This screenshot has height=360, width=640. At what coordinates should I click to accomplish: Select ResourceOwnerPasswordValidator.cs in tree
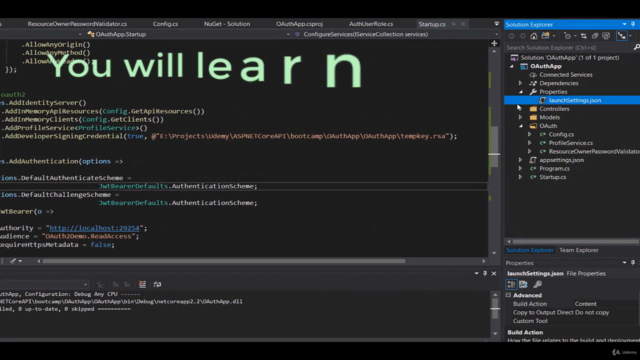[x=594, y=151]
